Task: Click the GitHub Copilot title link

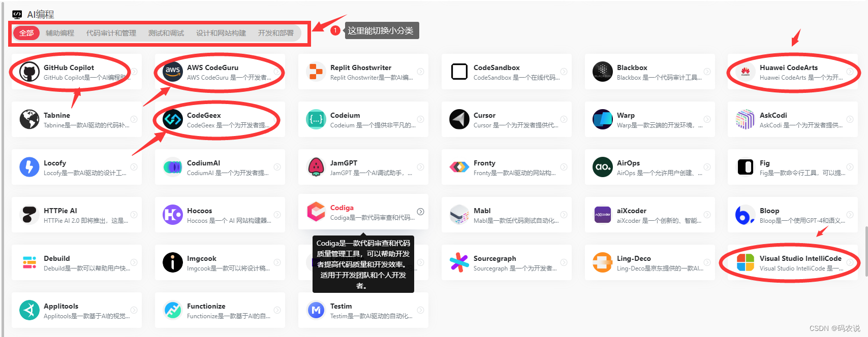Action: click(69, 68)
